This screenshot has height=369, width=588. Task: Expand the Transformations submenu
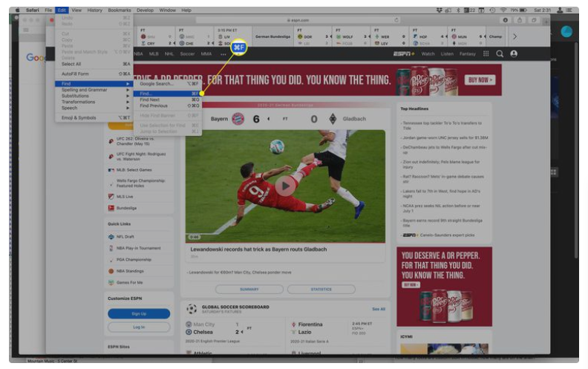click(x=94, y=102)
